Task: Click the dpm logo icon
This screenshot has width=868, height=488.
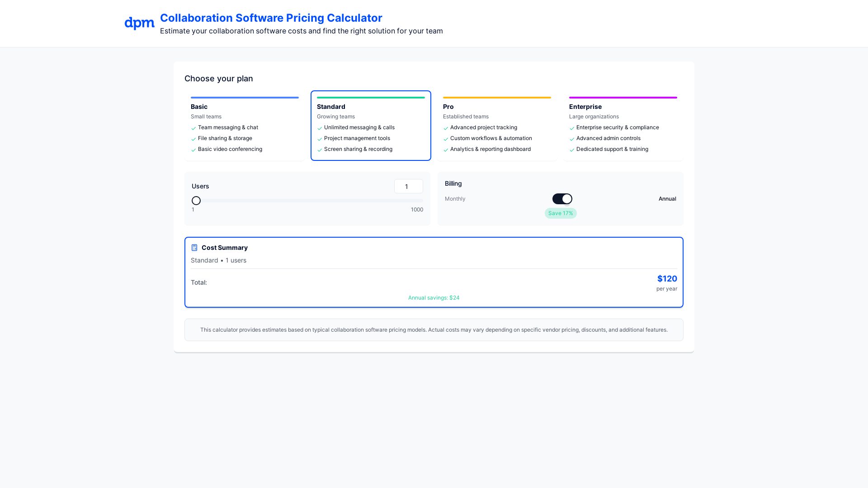Action: click(139, 23)
